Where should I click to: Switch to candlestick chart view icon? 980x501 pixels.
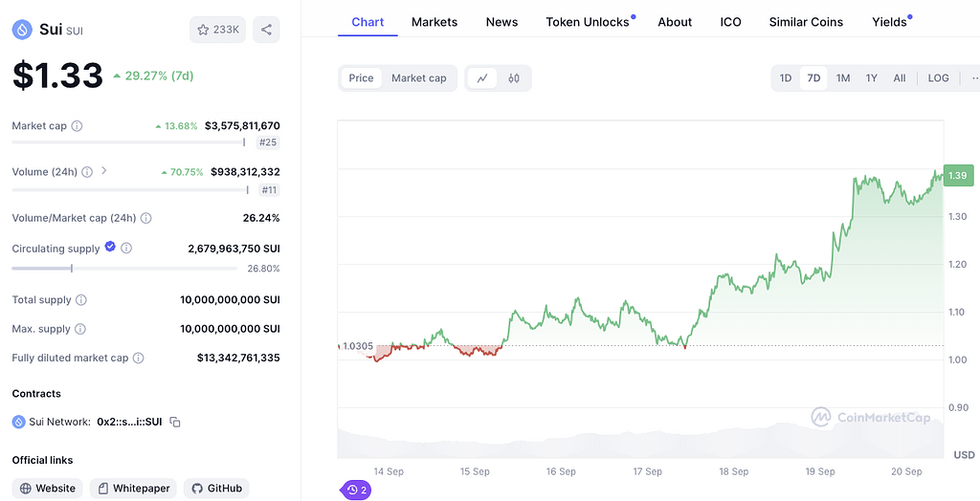click(x=514, y=78)
